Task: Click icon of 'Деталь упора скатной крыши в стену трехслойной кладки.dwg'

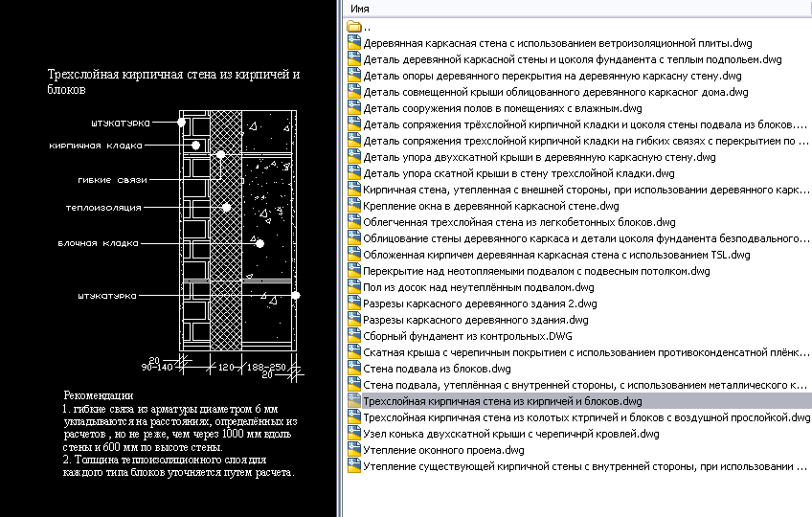Action: [354, 173]
